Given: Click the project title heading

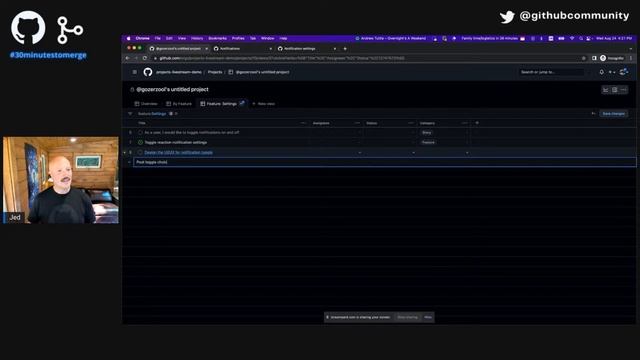Looking at the screenshot, I should (x=172, y=89).
